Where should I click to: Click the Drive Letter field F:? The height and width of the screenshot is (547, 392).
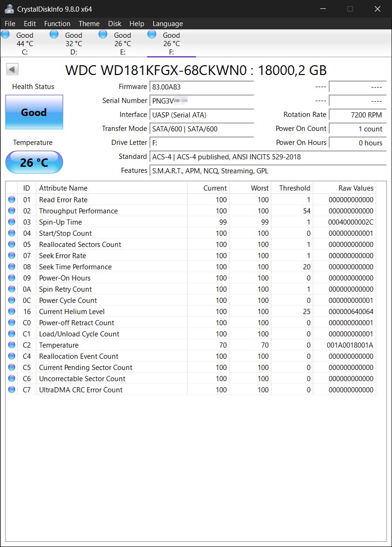coord(202,143)
